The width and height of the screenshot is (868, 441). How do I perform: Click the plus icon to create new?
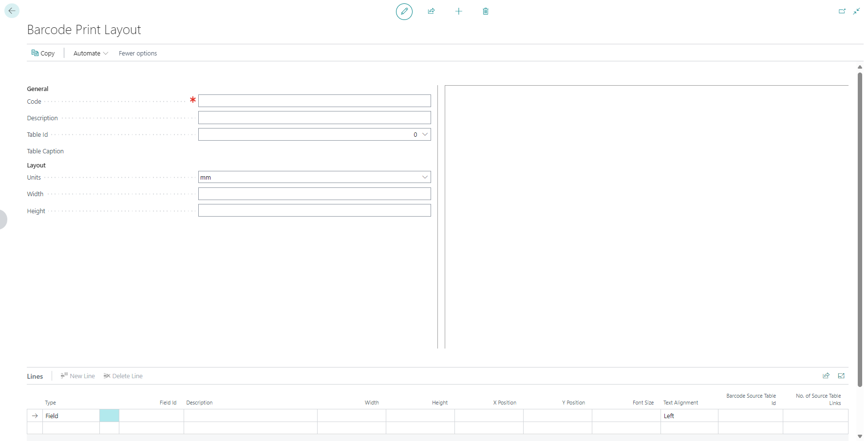(458, 11)
